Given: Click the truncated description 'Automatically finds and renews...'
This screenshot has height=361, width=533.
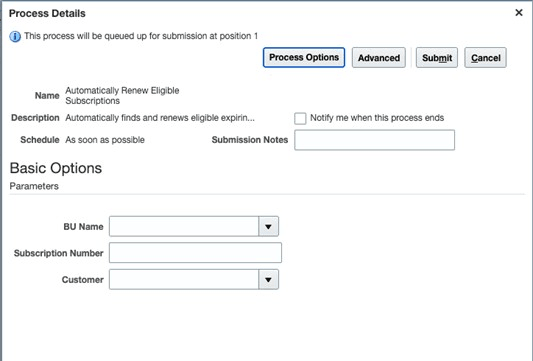Looking at the screenshot, I should pyautogui.click(x=160, y=118).
